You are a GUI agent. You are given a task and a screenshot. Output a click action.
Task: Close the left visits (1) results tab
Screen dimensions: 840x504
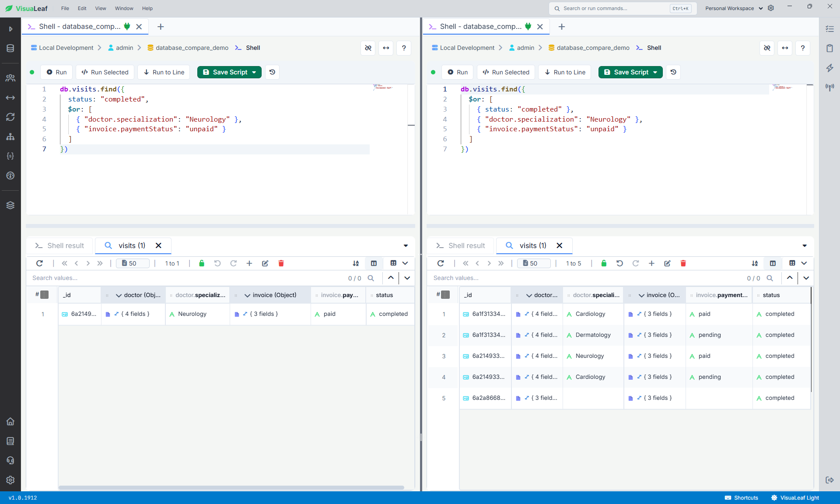click(x=158, y=246)
